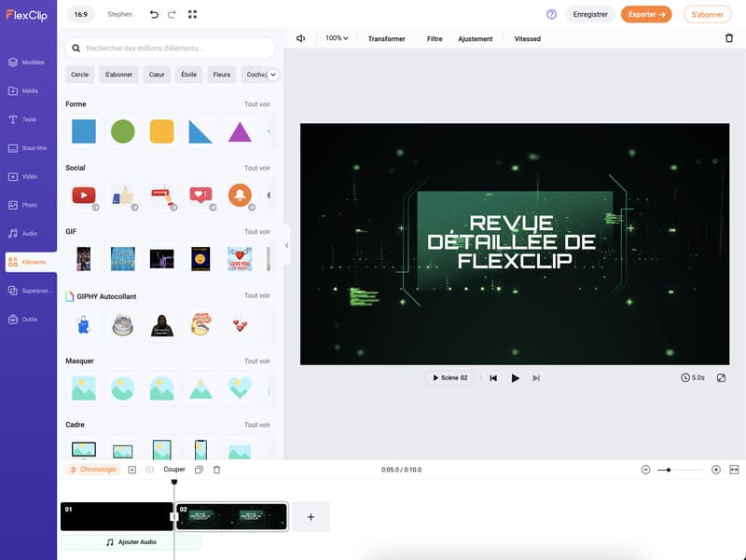Click the Couper button

[174, 470]
